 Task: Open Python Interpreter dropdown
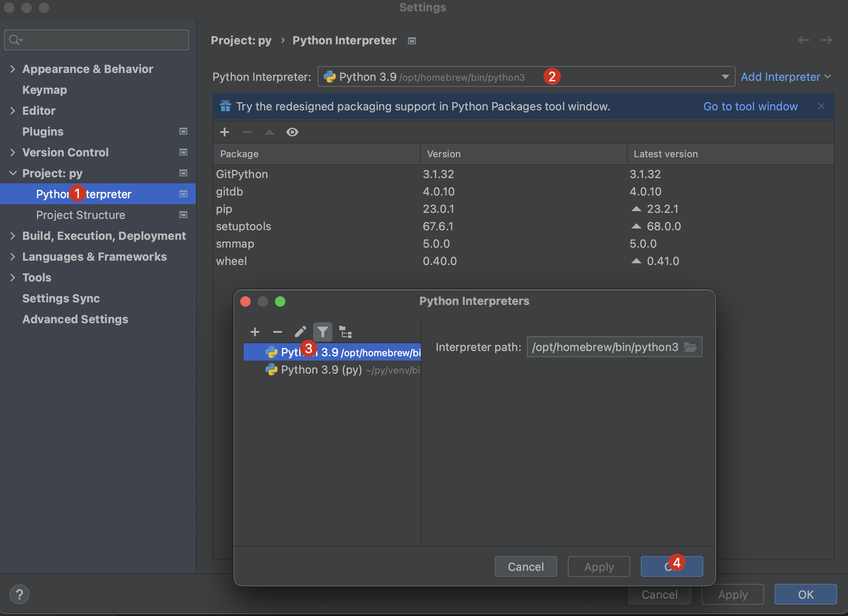[x=725, y=77]
